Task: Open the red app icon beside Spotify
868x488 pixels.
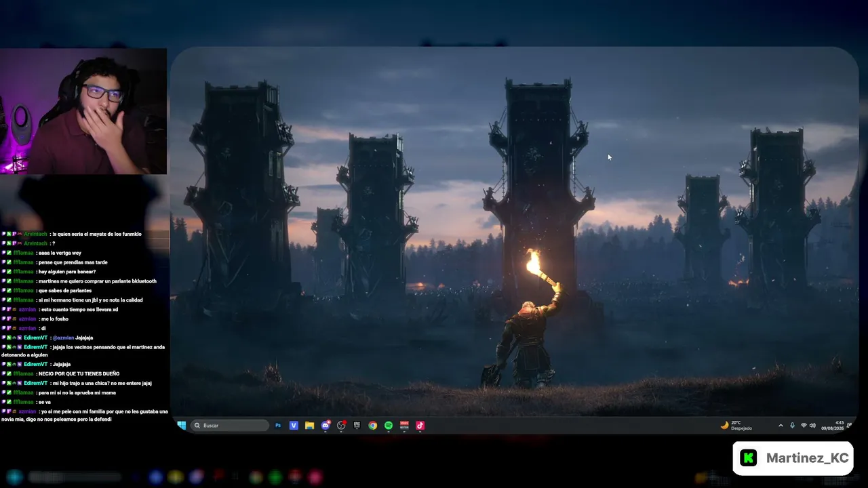Action: (x=404, y=426)
